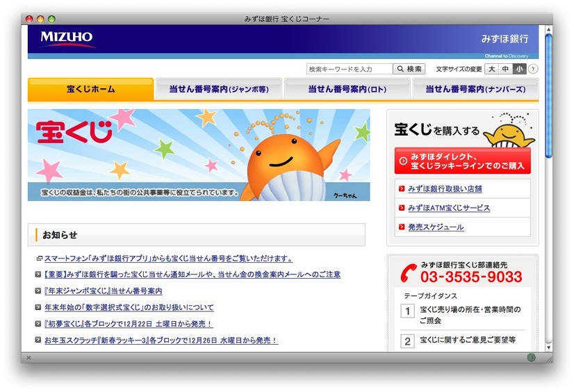Open 当せん番号案内(ナンバーズ) tab

tap(475, 89)
